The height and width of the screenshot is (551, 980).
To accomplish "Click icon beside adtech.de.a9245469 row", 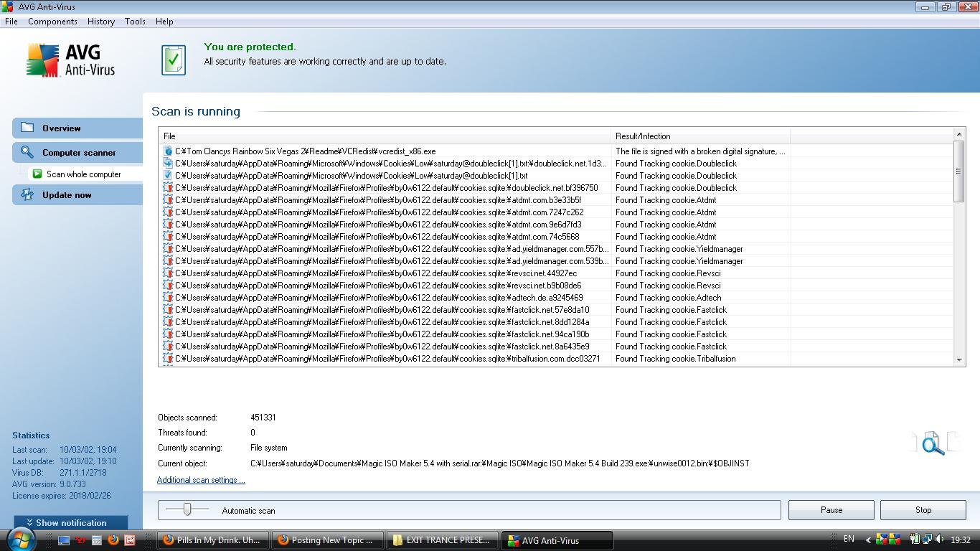I will click(x=168, y=298).
